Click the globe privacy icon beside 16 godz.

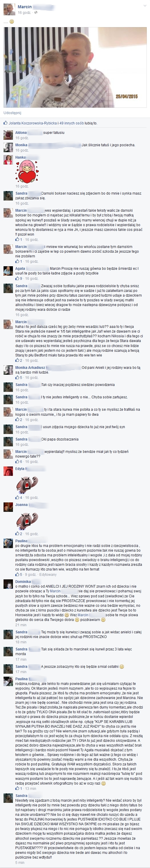[36, 13]
